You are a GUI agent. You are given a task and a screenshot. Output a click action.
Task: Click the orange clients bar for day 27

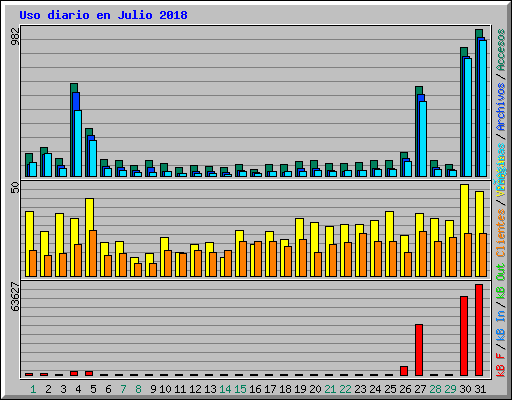[423, 254]
